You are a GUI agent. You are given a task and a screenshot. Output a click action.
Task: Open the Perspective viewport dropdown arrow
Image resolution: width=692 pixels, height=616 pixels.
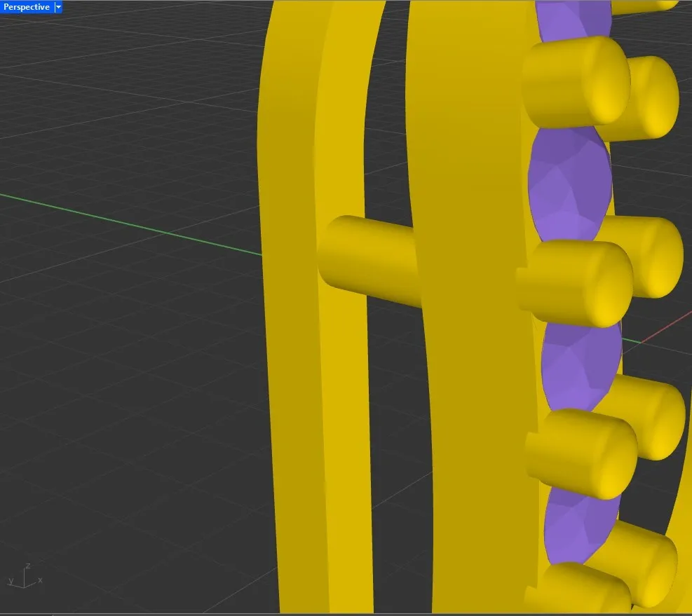(58, 7)
